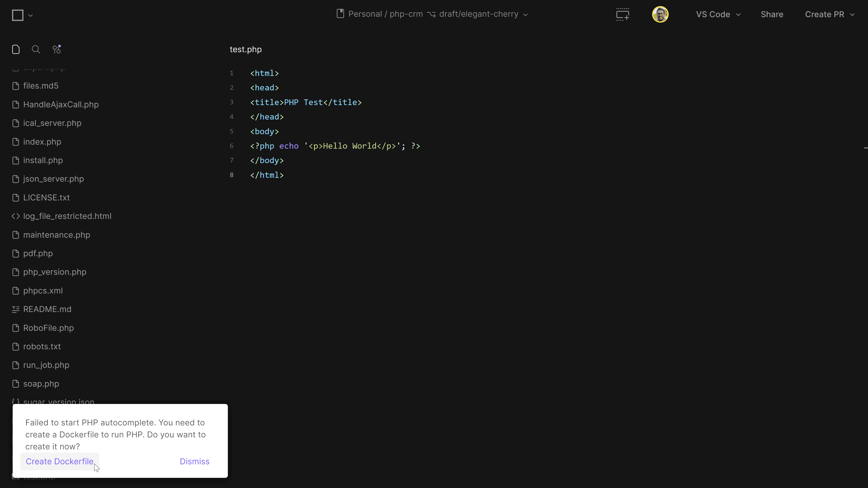Select the README.md document icon
This screenshot has width=868, height=488.
pyautogui.click(x=16, y=309)
